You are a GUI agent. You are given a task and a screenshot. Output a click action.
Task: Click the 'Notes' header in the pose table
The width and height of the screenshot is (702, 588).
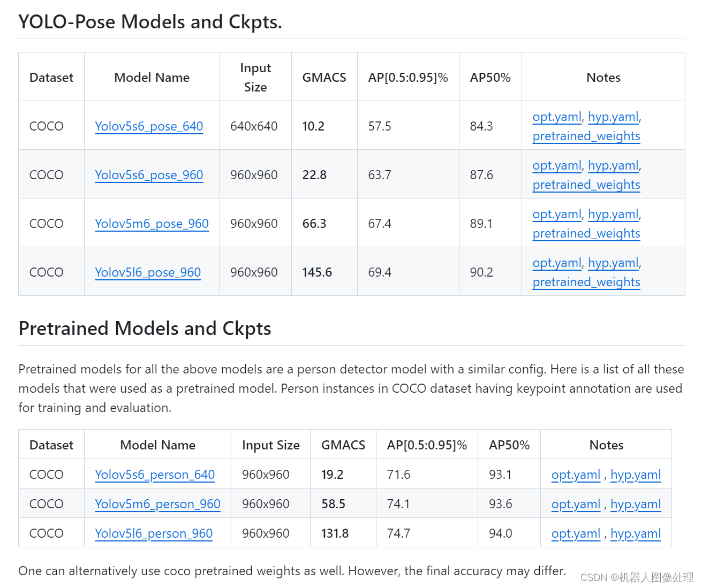point(603,78)
